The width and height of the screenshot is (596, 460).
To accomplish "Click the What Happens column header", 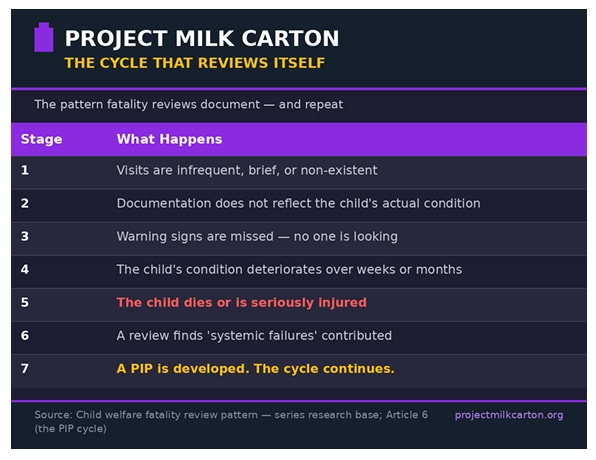I will tap(169, 139).
